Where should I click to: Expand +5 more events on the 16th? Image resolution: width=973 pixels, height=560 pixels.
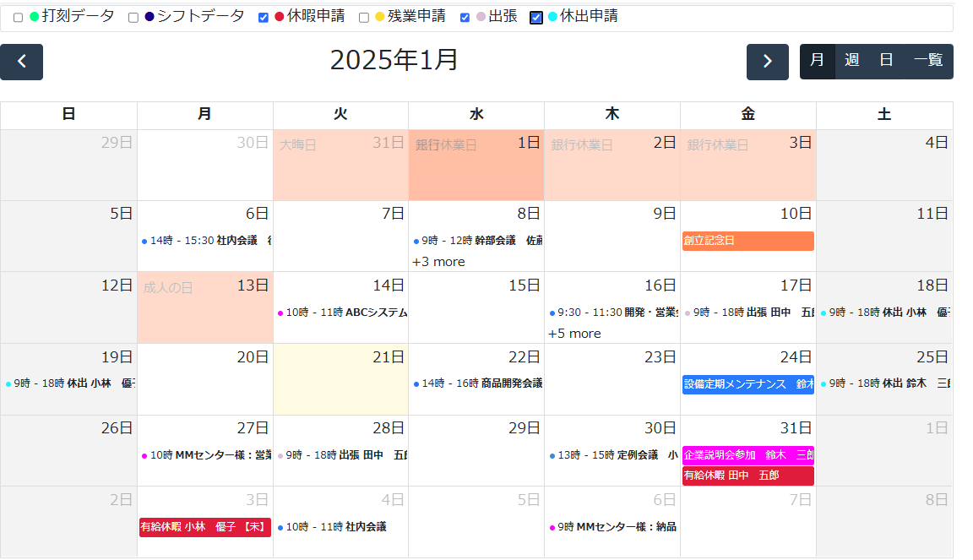point(574,334)
